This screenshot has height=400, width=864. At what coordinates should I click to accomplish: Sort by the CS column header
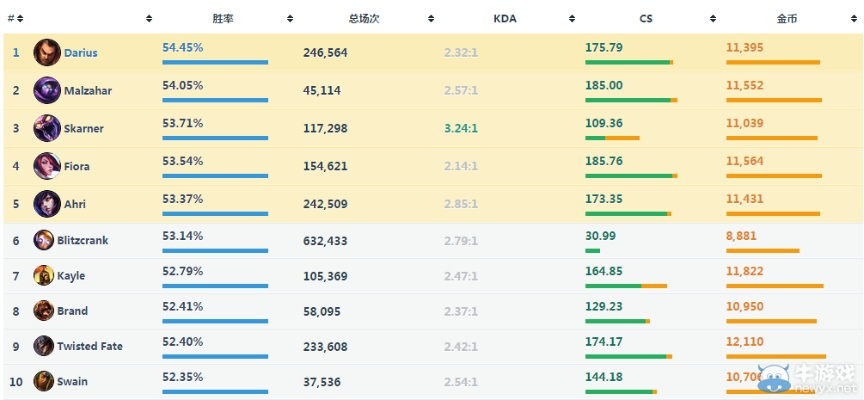(645, 18)
